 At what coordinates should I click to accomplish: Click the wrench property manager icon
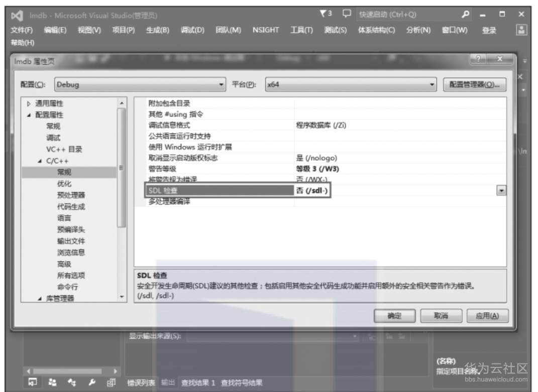pyautogui.click(x=91, y=382)
